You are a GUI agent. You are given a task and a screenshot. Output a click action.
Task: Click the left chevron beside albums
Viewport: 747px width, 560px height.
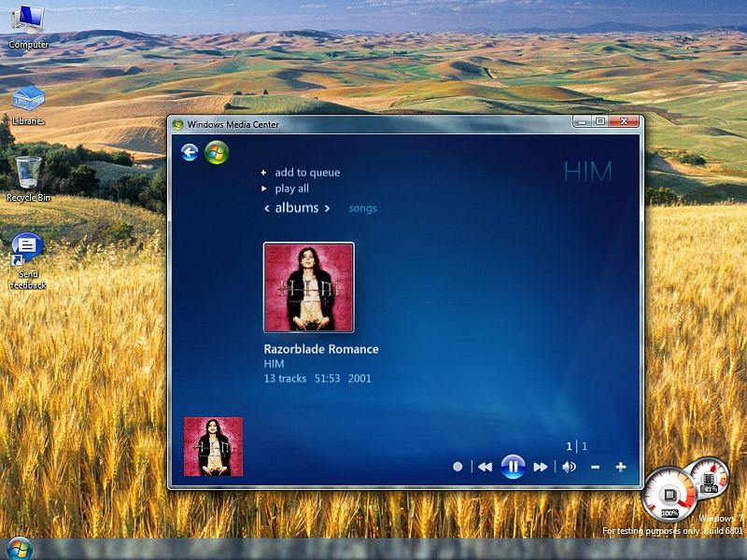267,208
